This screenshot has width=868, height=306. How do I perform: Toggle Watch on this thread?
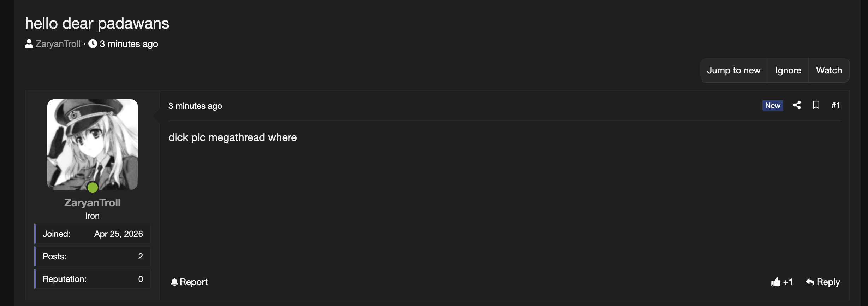(x=829, y=70)
